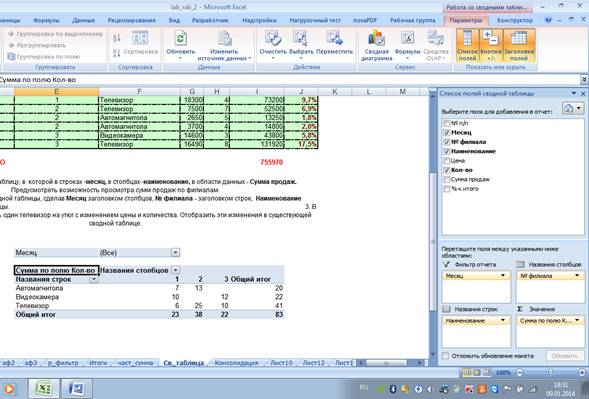Open the Итоги sheet tab

pos(98,363)
